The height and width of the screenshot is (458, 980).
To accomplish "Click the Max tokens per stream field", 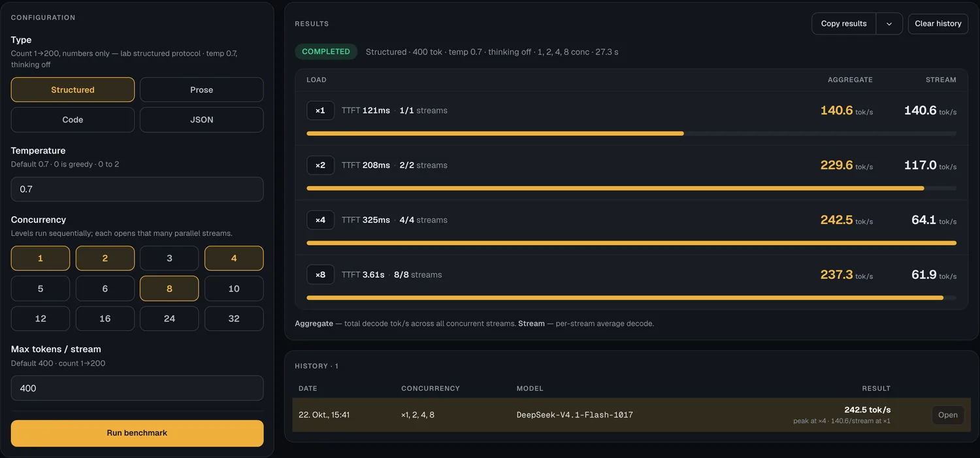I will 137,388.
